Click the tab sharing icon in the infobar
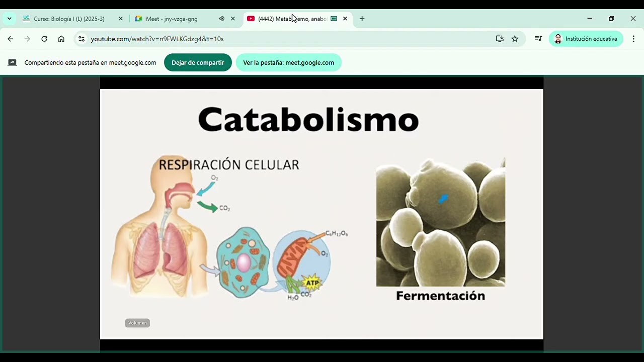The image size is (644, 362). point(12,63)
